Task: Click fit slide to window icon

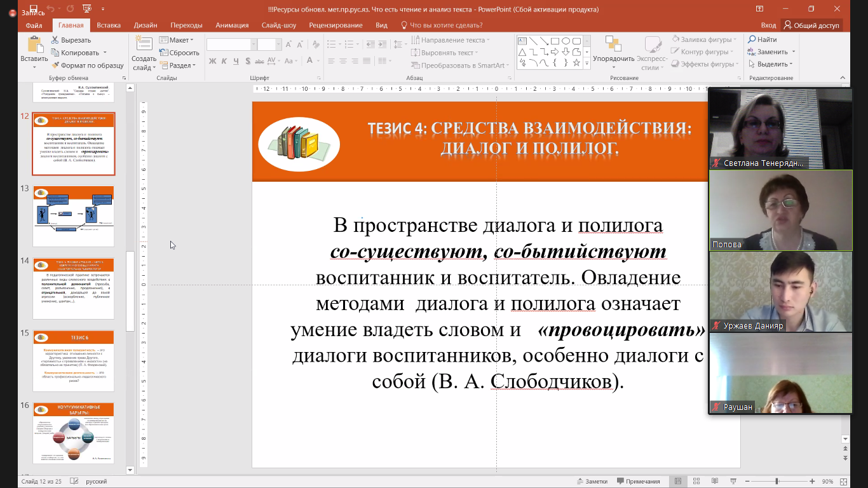Action: click(843, 482)
